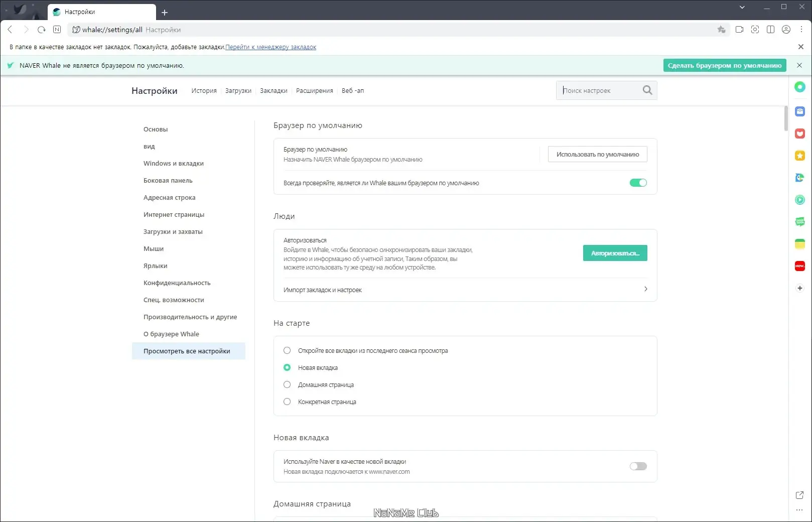Open Papago translator in the sidebar

coord(799,177)
